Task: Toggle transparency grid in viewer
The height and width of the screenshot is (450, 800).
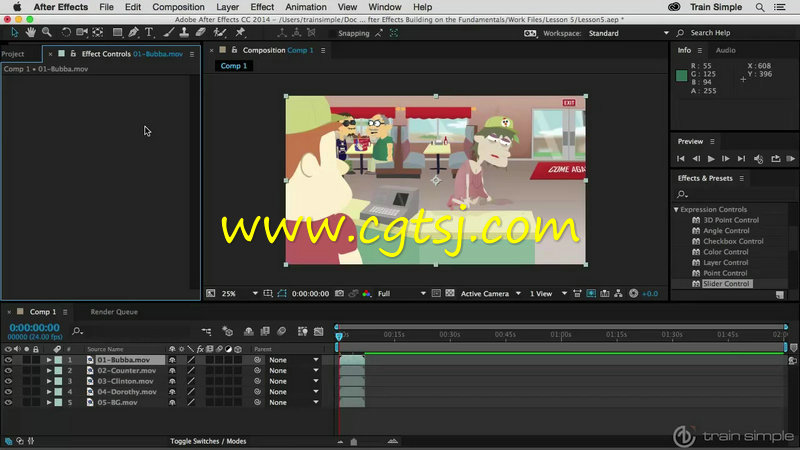Action: click(x=449, y=293)
